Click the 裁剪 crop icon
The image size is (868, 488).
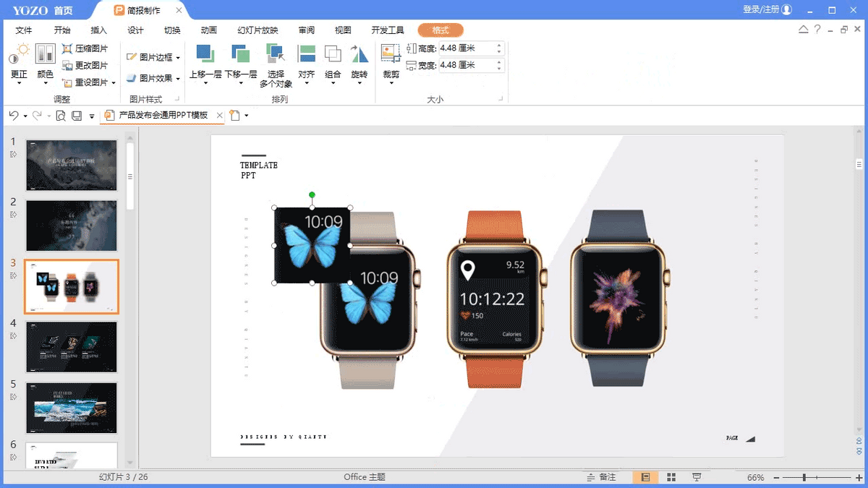point(391,53)
